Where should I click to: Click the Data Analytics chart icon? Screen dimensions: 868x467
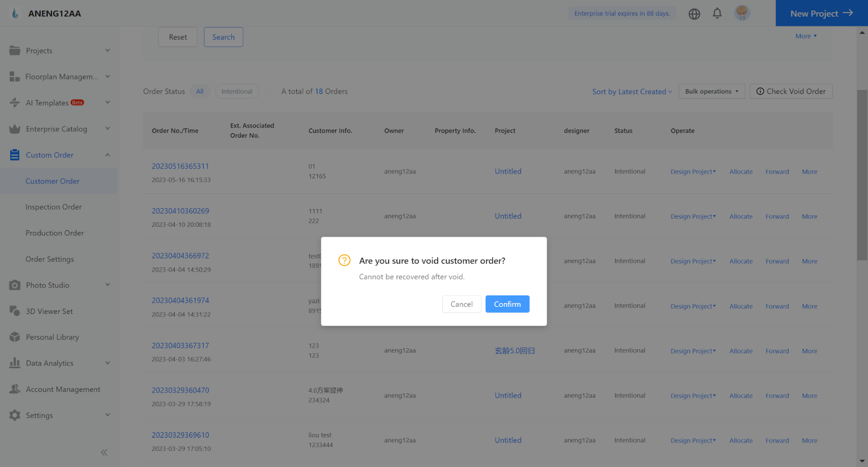[15, 363]
